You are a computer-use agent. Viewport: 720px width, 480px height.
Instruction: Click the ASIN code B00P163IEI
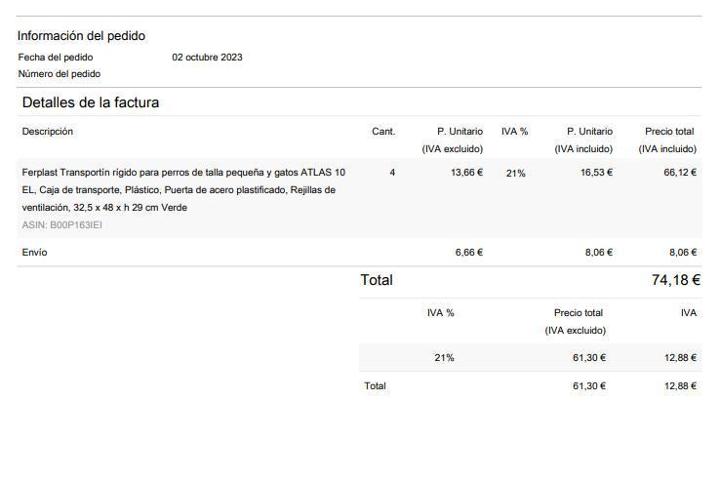coord(62,225)
